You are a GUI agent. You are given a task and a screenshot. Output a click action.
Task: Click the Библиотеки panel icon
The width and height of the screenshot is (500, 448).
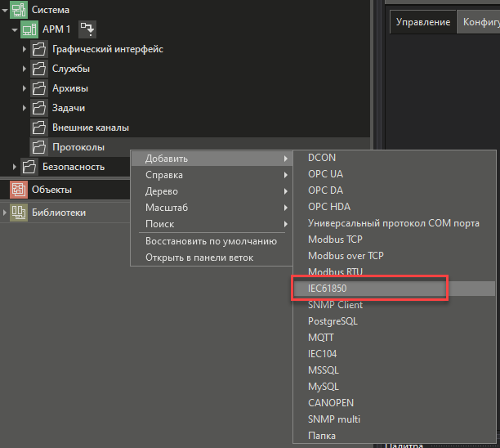18,213
